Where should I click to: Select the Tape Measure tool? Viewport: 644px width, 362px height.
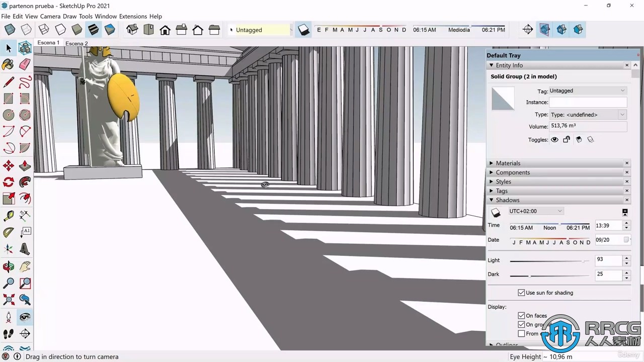point(9,216)
